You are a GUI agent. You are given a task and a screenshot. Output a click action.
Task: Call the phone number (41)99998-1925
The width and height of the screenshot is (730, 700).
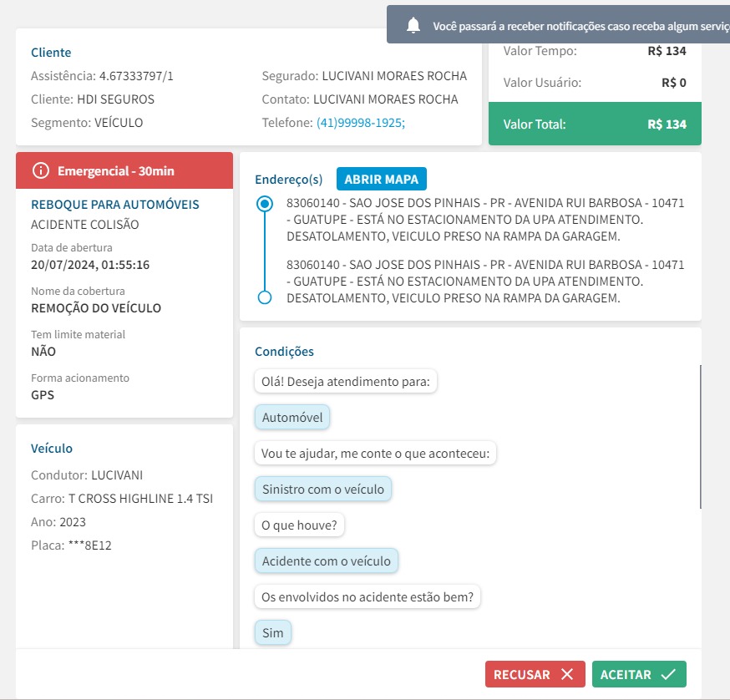(360, 122)
